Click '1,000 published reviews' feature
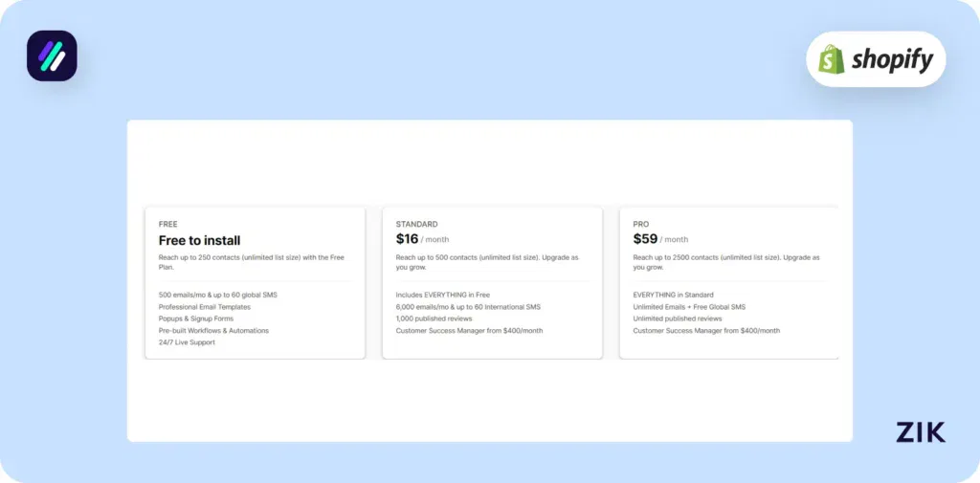Viewport: 980px width, 483px height. (434, 318)
